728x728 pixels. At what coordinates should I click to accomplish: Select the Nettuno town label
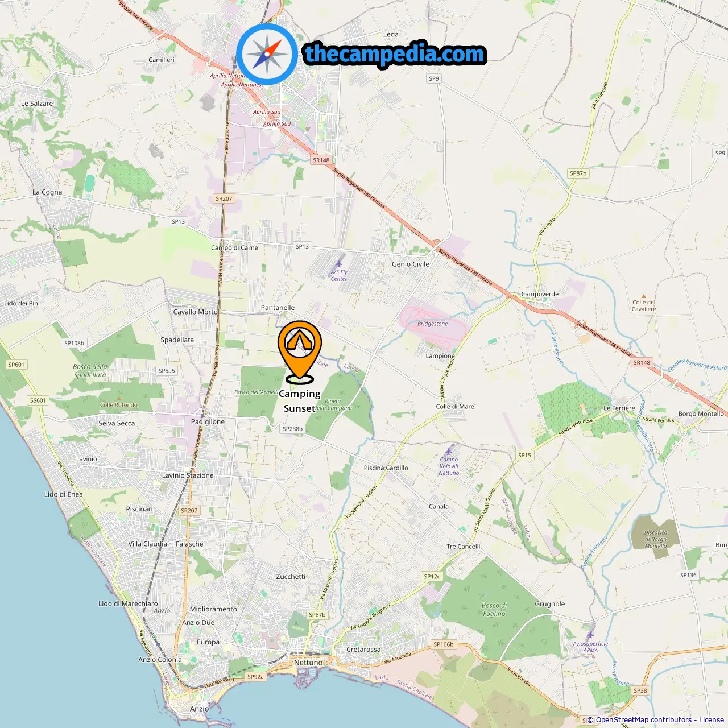point(308,663)
